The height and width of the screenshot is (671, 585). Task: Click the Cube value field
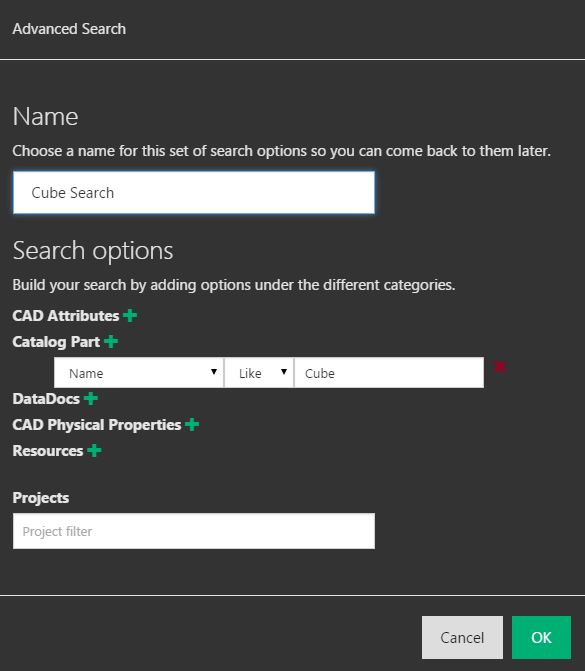(x=389, y=373)
